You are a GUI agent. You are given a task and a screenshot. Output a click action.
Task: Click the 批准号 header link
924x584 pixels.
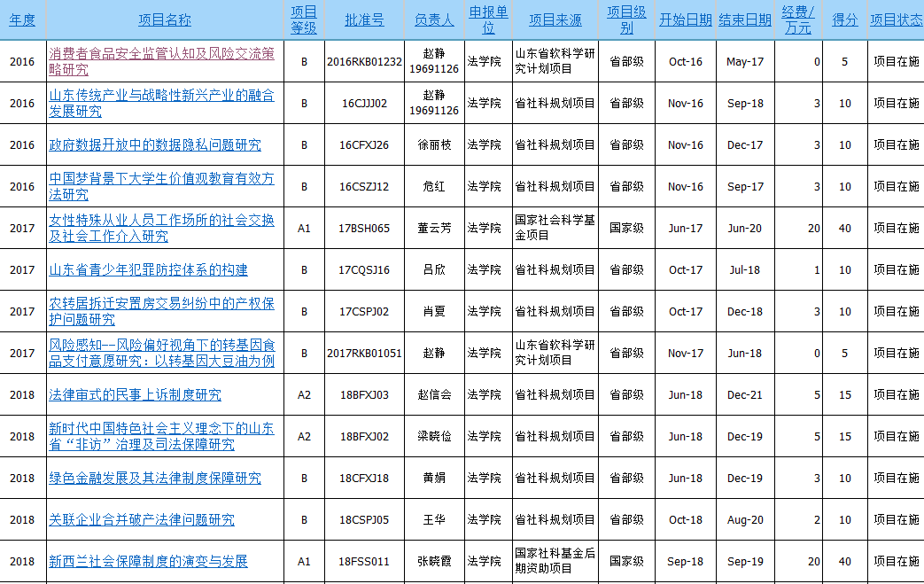(x=364, y=20)
